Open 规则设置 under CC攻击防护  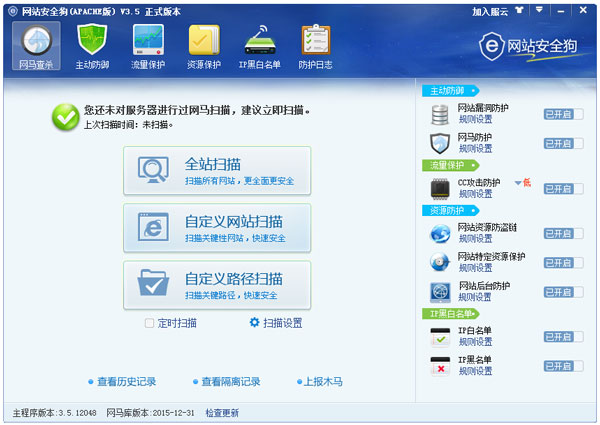[x=475, y=194]
